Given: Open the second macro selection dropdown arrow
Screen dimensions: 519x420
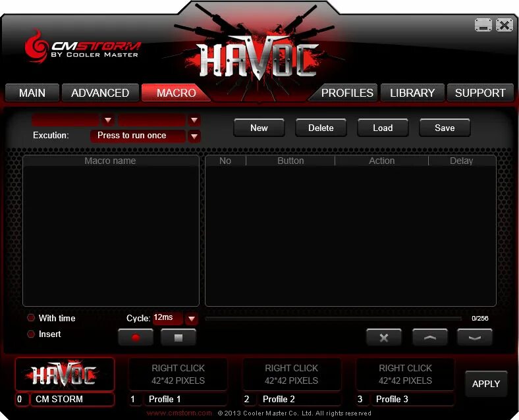Looking at the screenshot, I should click(194, 120).
